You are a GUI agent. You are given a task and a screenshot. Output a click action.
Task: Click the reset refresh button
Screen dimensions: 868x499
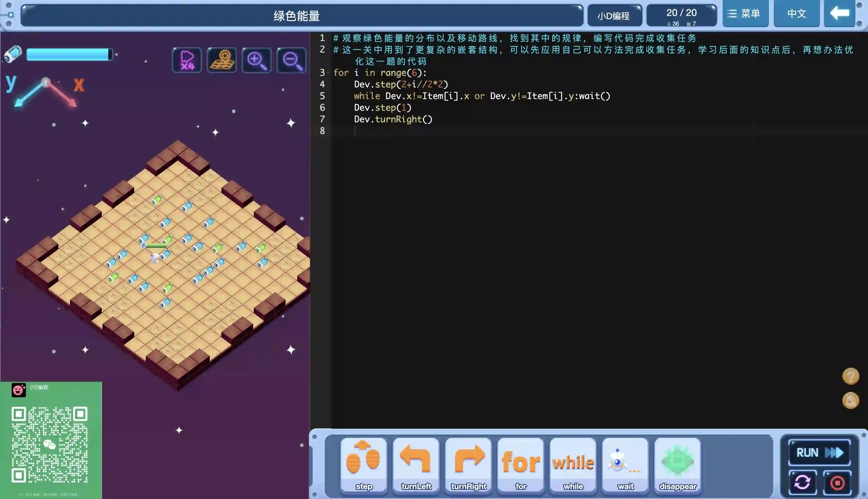[803, 483]
